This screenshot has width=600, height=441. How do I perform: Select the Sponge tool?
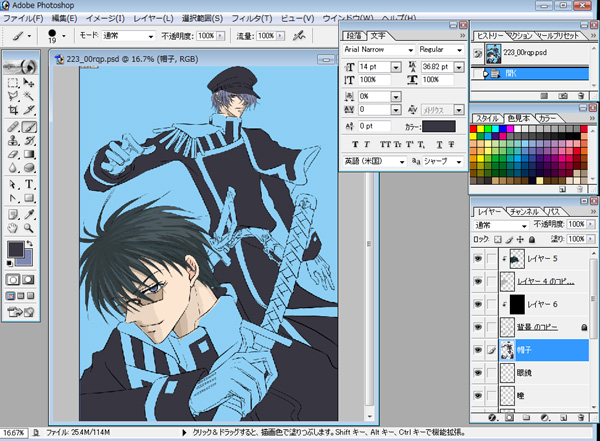click(29, 168)
